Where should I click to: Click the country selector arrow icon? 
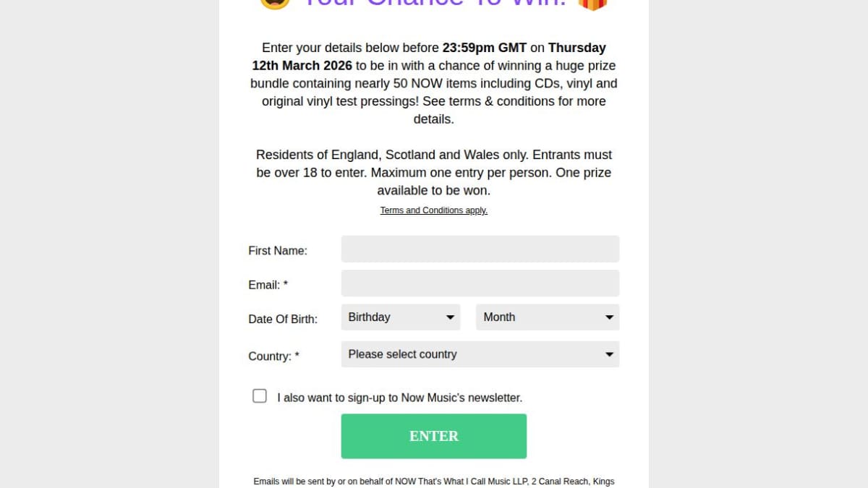pyautogui.click(x=609, y=354)
